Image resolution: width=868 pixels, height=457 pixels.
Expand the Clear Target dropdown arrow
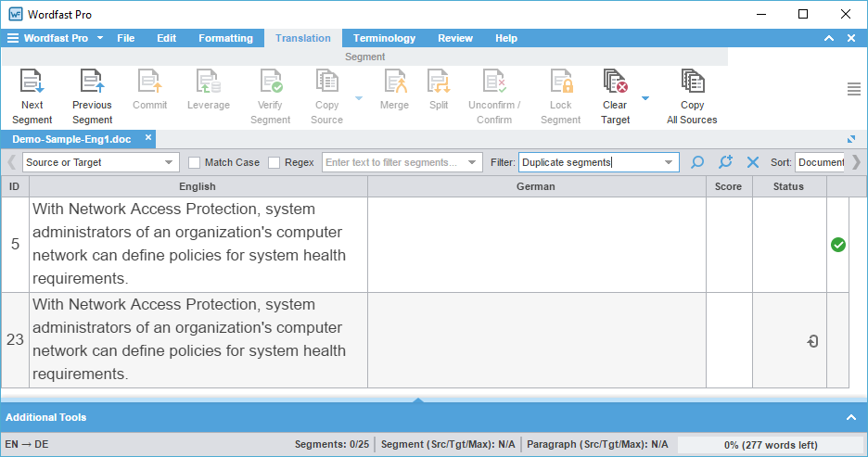click(645, 97)
